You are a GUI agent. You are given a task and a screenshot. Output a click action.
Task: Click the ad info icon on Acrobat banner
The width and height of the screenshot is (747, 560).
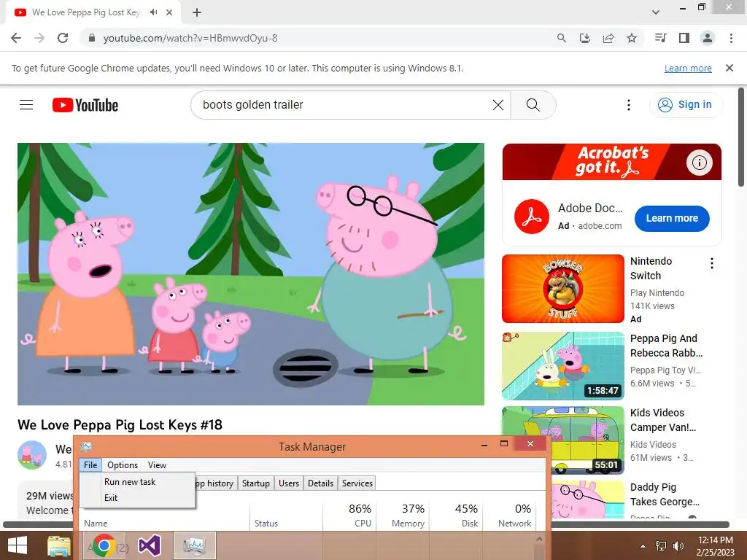(x=699, y=163)
